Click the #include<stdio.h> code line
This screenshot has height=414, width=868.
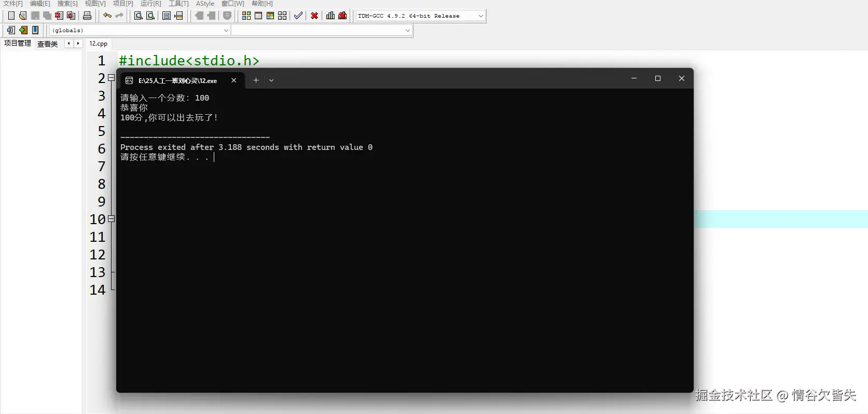click(189, 61)
